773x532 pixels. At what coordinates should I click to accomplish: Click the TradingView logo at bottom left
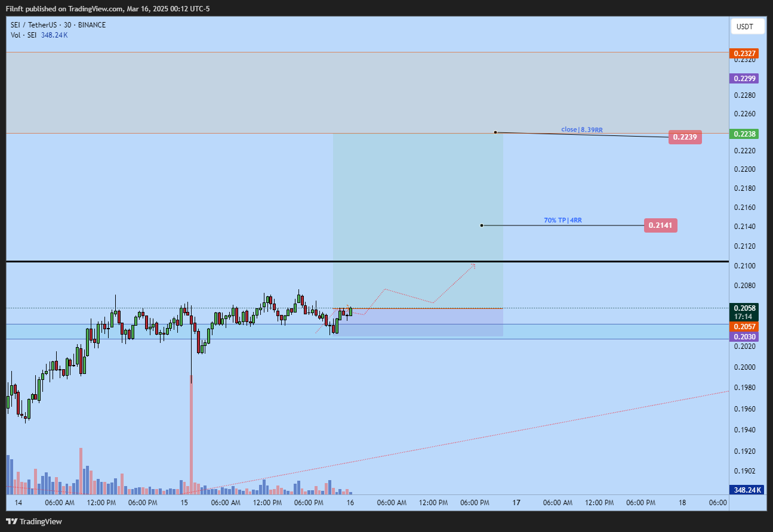click(34, 521)
